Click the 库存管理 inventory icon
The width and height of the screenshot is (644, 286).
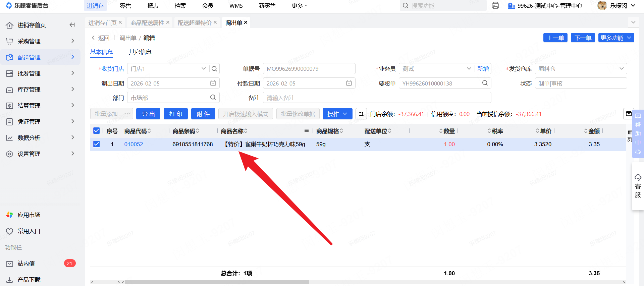(9, 90)
